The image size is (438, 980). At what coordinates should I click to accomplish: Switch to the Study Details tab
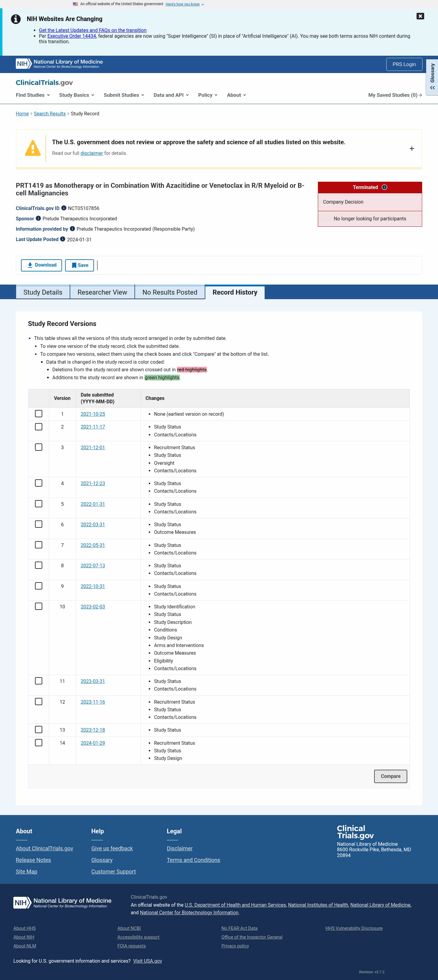click(x=43, y=292)
